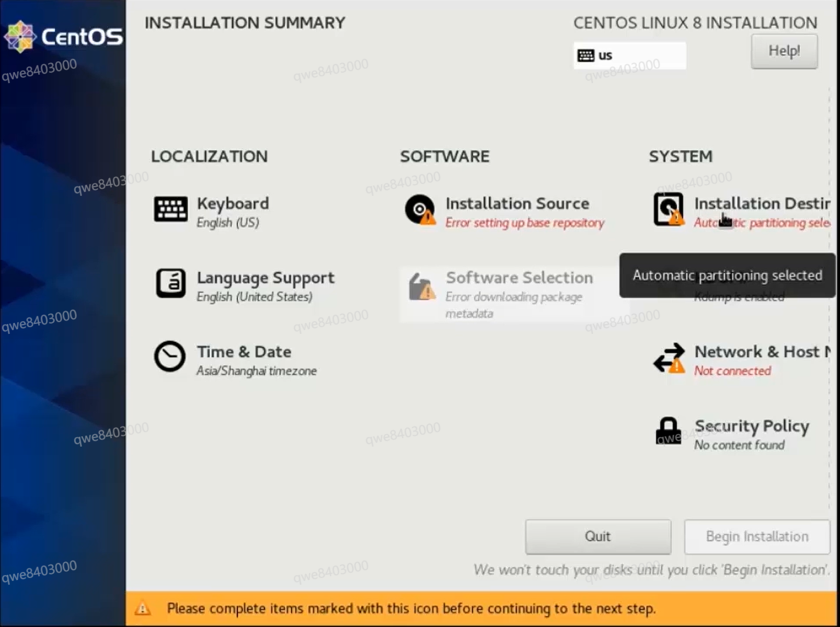Switch keyboard layout via the us indicator
The height and width of the screenshot is (627, 840).
click(x=629, y=55)
